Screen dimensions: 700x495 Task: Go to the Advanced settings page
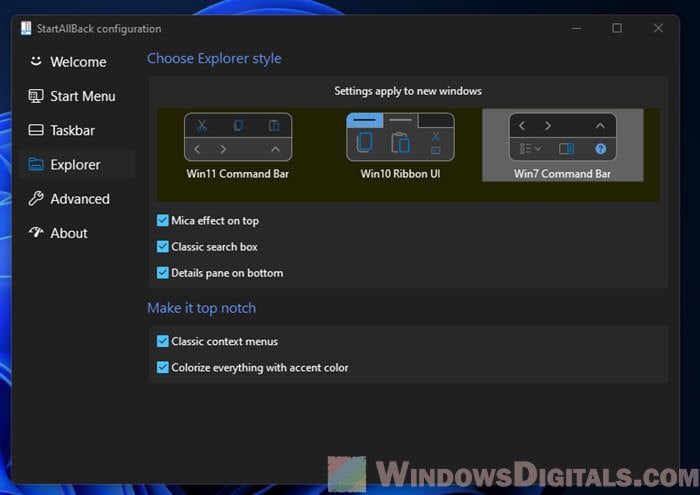[x=76, y=199]
